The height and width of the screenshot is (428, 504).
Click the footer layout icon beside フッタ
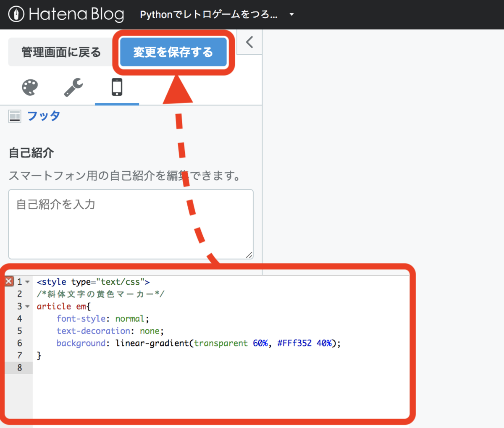point(14,116)
